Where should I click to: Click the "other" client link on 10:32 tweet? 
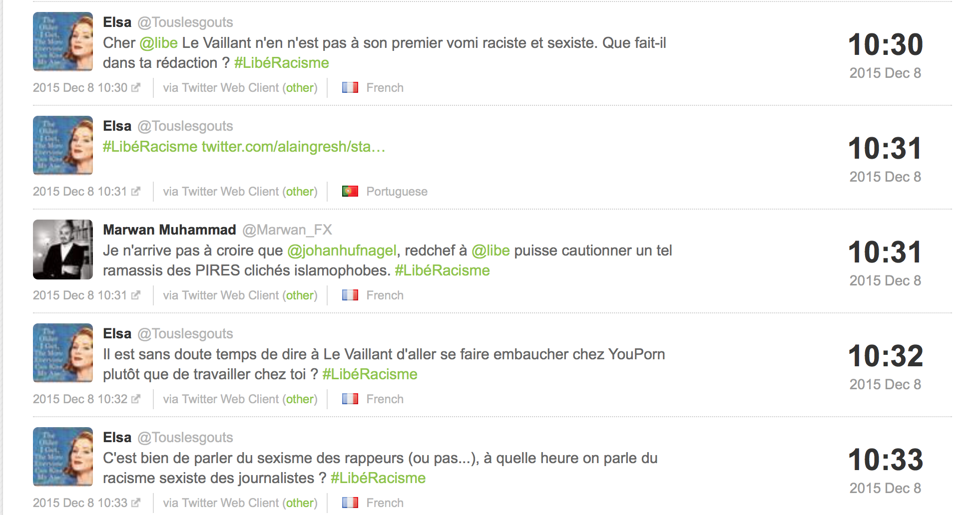tap(300, 399)
